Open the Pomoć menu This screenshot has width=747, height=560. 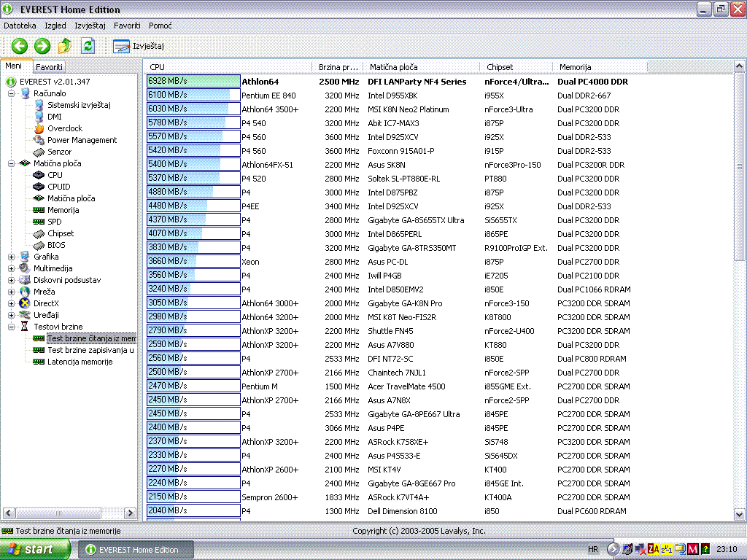(x=160, y=26)
